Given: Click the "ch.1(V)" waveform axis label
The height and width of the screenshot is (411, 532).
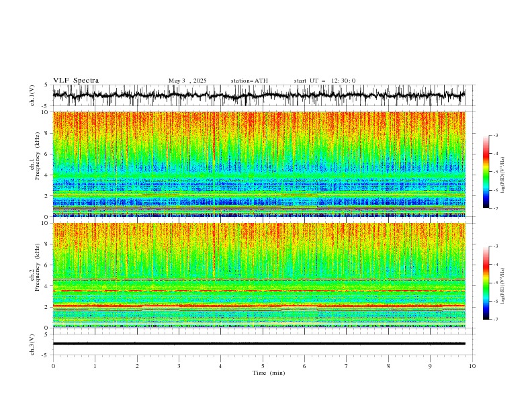Looking at the screenshot, I should pos(32,95).
